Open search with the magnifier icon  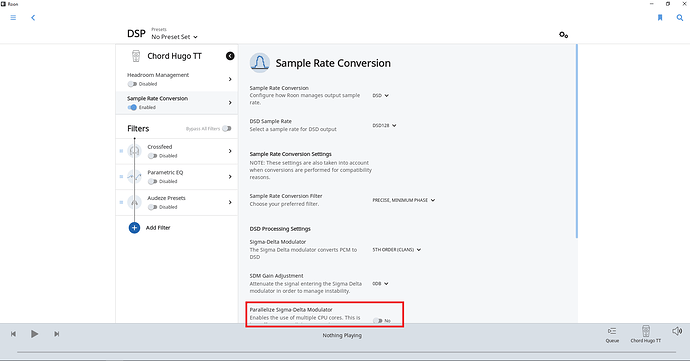click(680, 18)
